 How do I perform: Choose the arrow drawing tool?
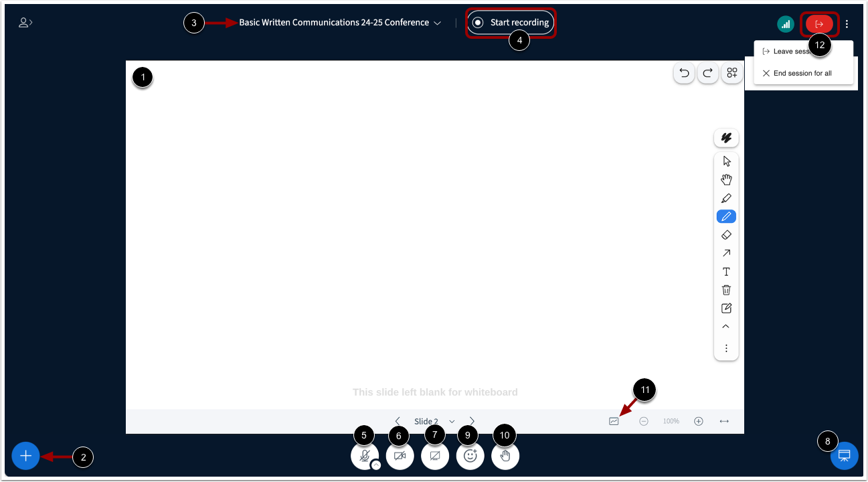(x=726, y=252)
